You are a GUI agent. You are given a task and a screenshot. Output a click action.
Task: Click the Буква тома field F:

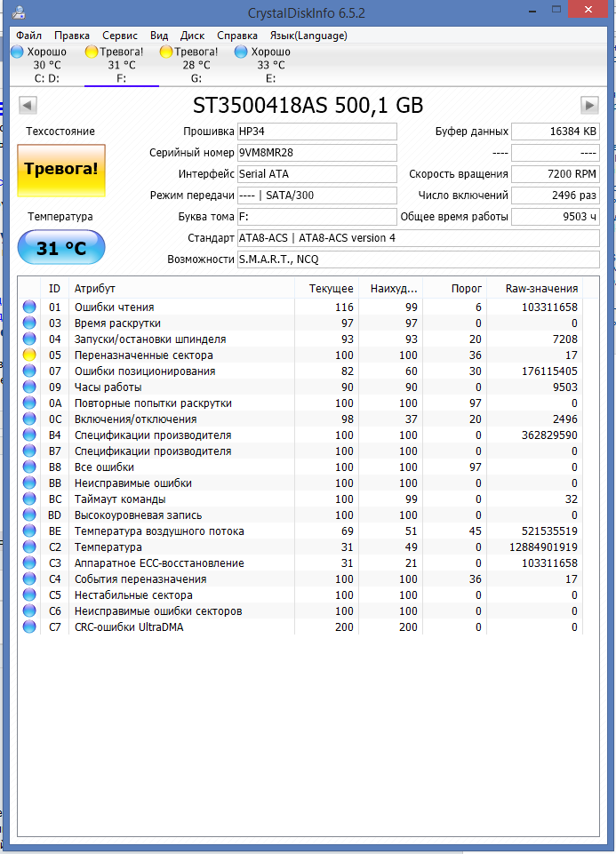point(317,216)
